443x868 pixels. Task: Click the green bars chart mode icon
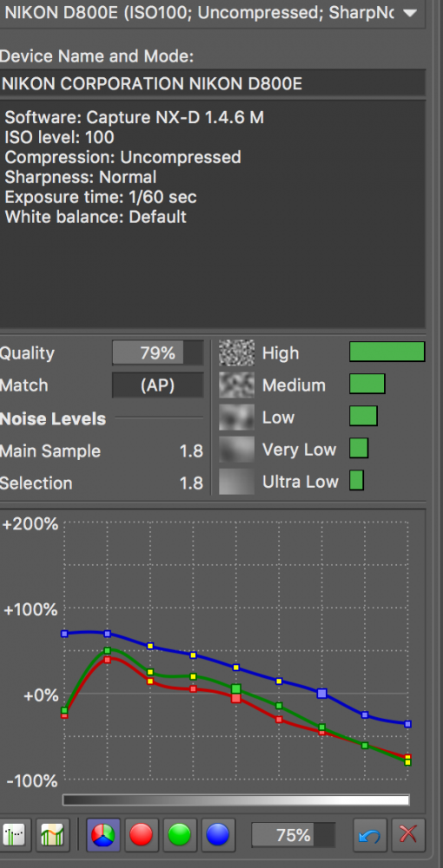[x=53, y=835]
